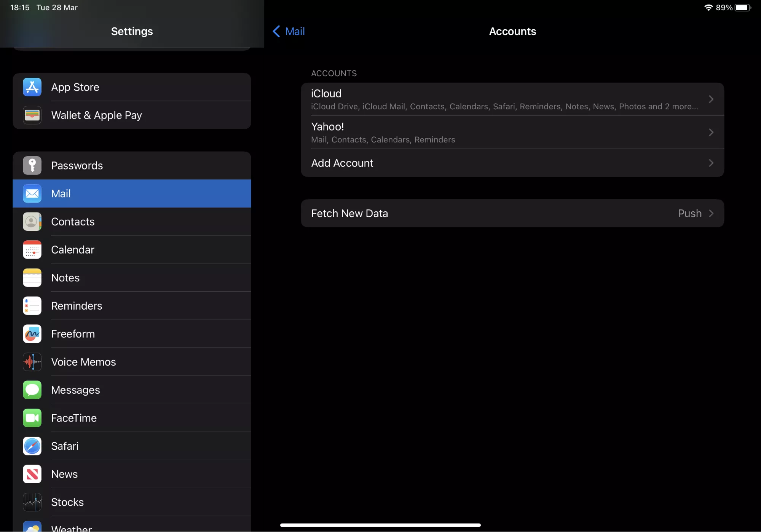Open Reminders settings row

132,306
